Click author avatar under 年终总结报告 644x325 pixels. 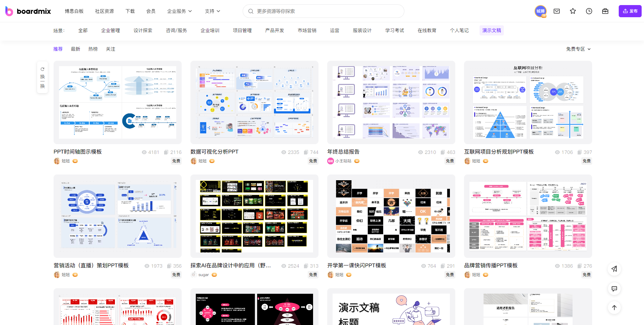coord(330,161)
